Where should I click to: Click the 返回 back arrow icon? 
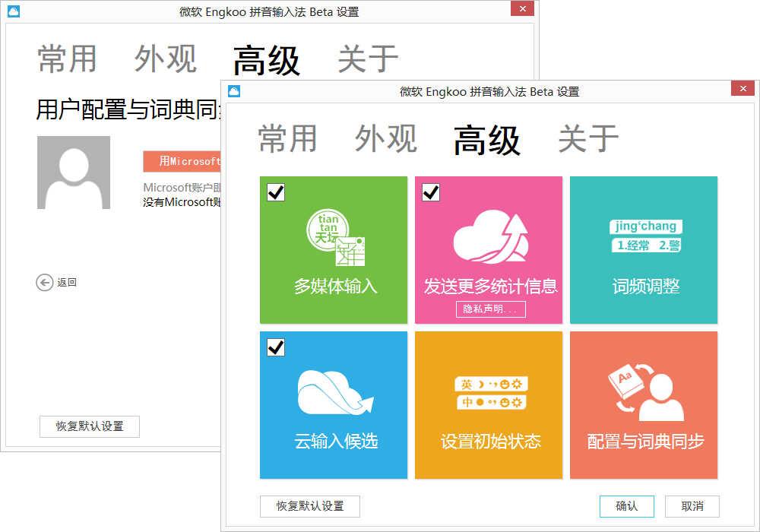pyautogui.click(x=44, y=282)
